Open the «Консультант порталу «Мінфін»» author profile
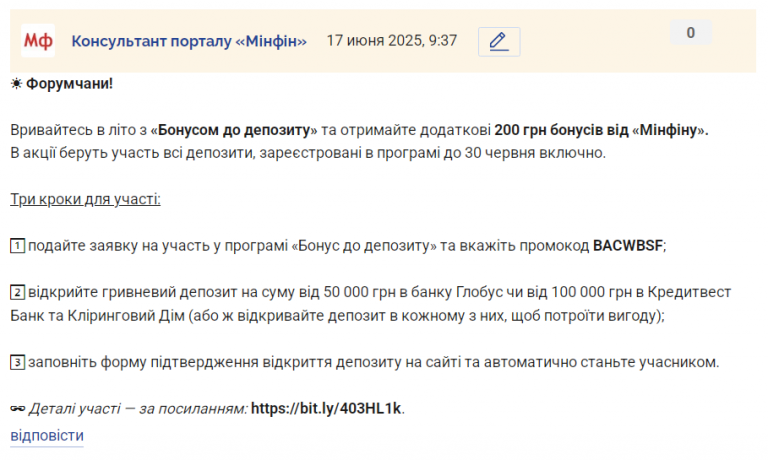Viewport: 768px width, 460px height. coord(189,41)
